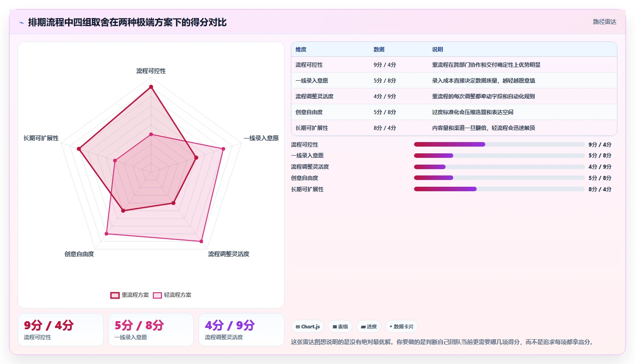Click the 8分 / 4分 value beside 长期可扩展性 bar
Screen dimensions: 635x364
point(600,189)
